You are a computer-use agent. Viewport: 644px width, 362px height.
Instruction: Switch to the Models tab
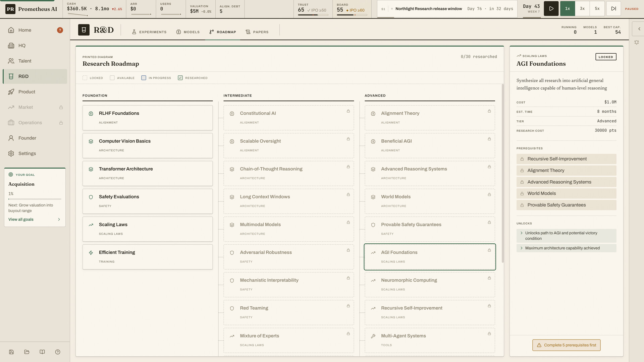pos(188,32)
